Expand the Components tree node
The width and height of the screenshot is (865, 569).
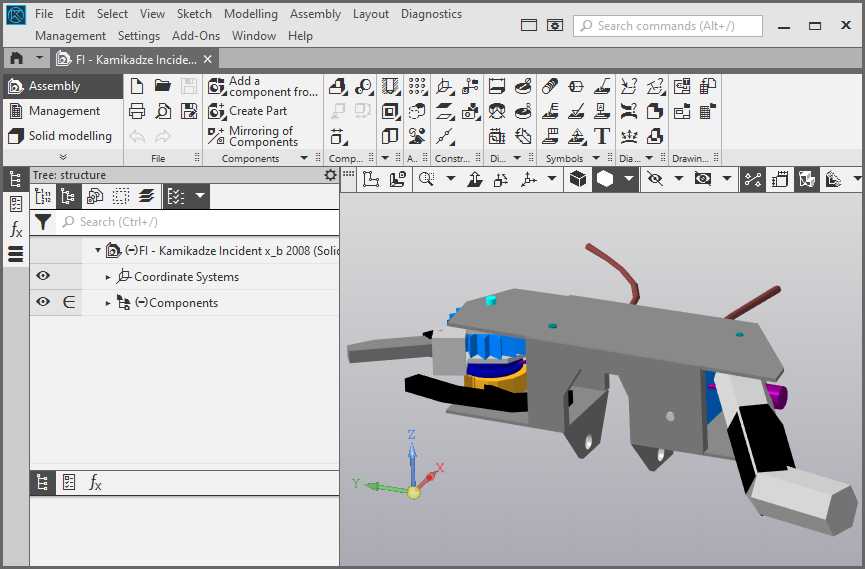[109, 303]
